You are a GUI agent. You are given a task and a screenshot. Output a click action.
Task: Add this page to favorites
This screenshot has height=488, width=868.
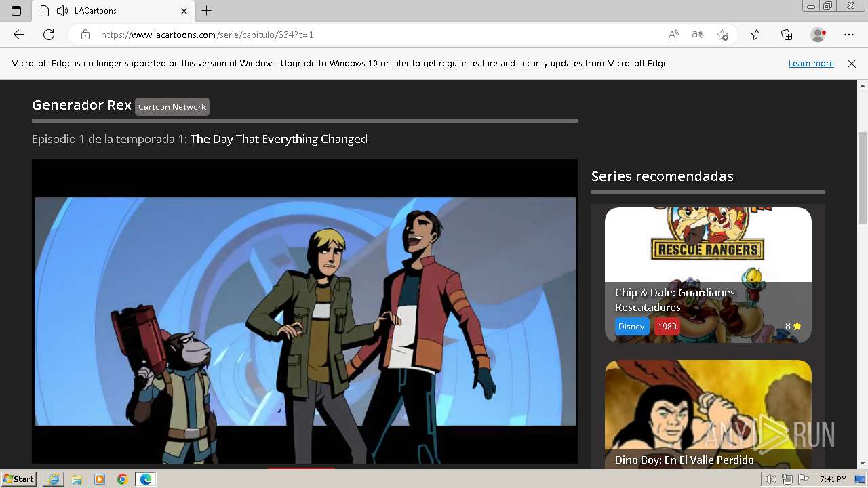coord(723,35)
